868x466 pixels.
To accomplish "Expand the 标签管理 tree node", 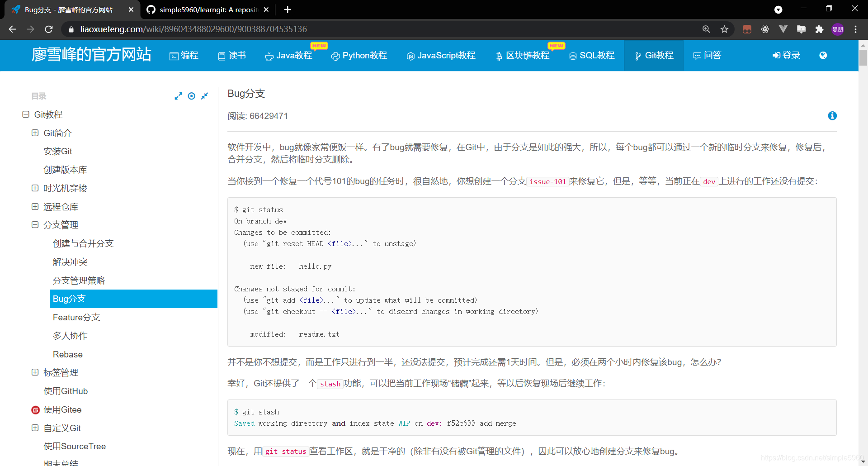I will [x=35, y=372].
